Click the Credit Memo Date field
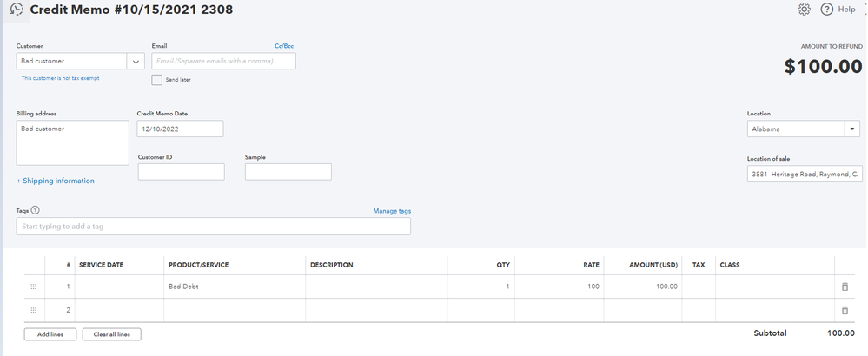868x356 pixels. pyautogui.click(x=180, y=129)
